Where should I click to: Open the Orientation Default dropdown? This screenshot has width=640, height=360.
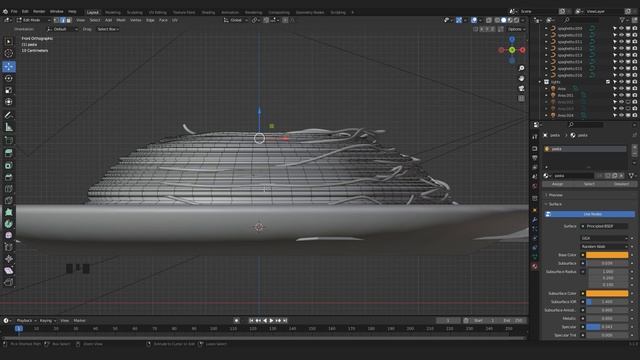(62, 29)
